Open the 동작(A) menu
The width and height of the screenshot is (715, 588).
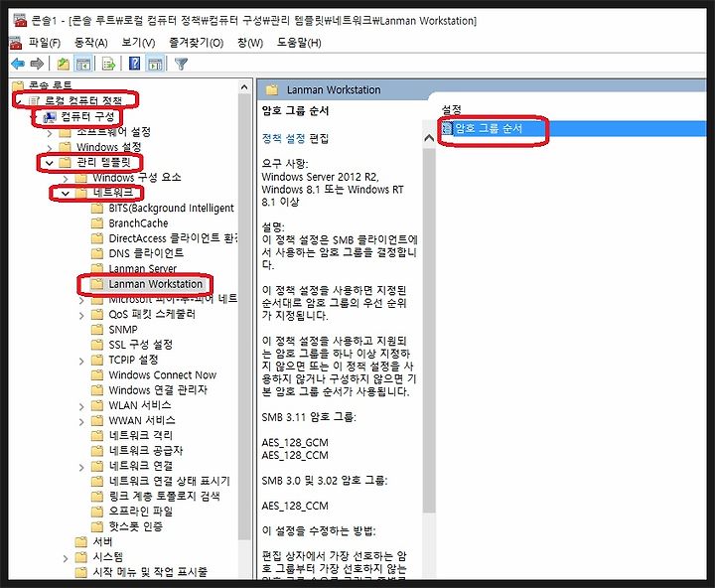90,43
